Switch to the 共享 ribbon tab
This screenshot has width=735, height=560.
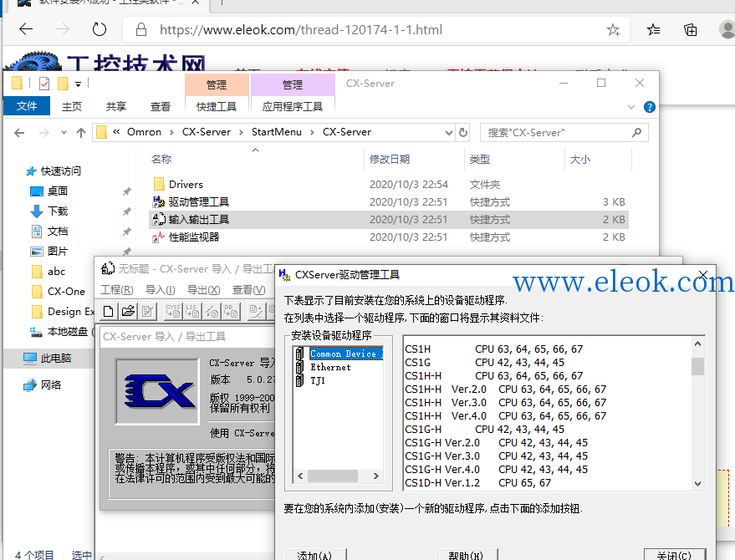(x=115, y=107)
